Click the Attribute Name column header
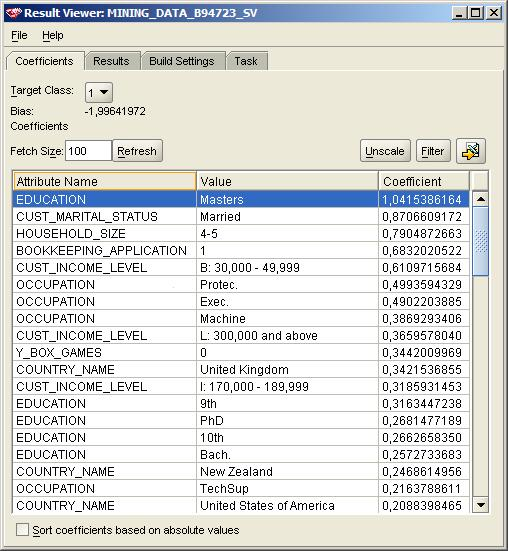This screenshot has width=508, height=551. coord(105,181)
